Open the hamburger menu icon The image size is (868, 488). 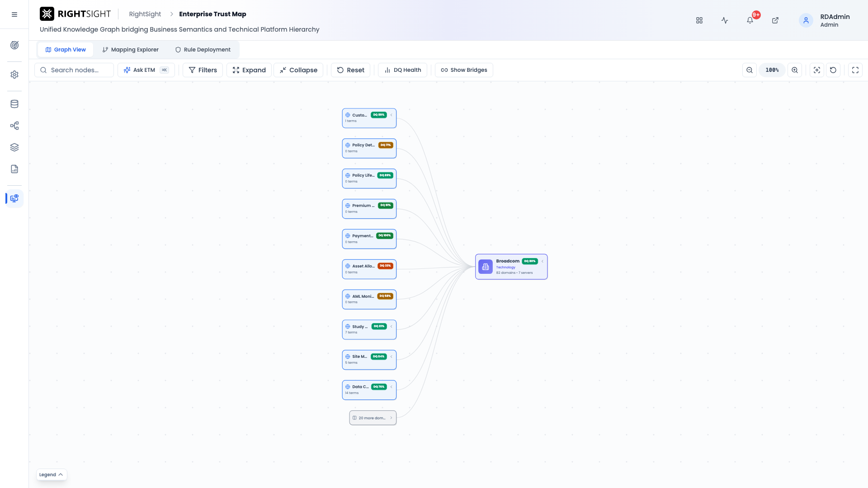[14, 14]
